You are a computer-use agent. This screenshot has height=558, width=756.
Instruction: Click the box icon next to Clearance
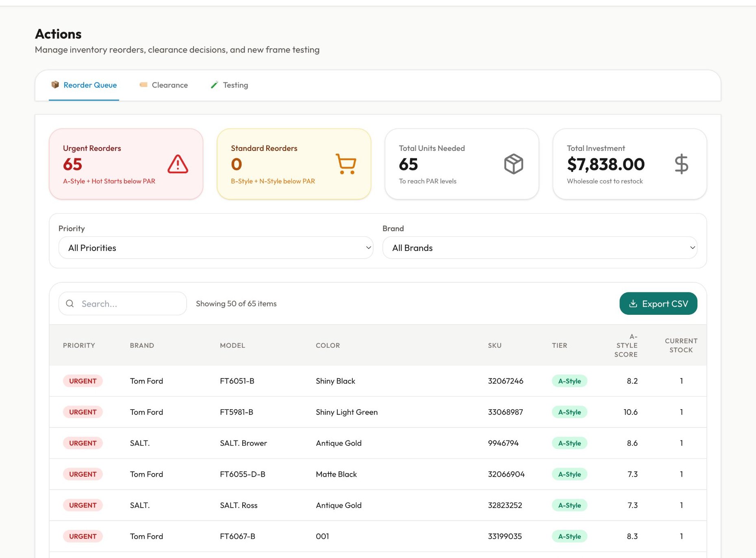tap(143, 85)
